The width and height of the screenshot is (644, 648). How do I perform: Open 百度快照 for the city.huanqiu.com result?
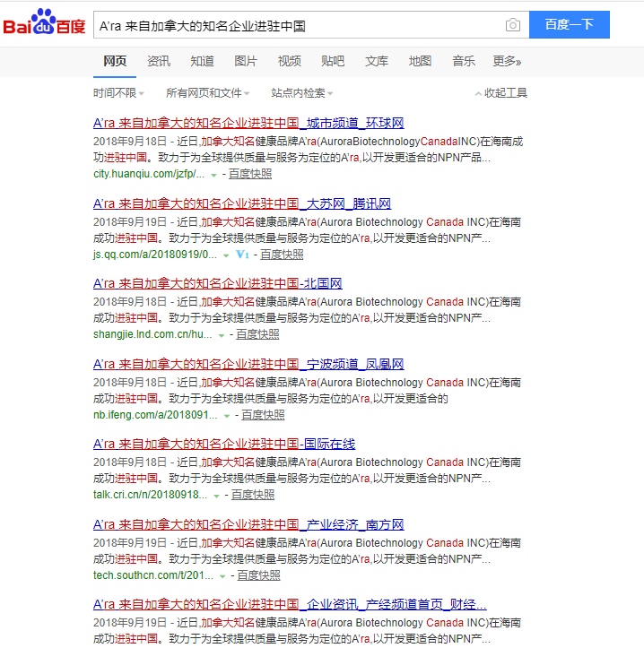click(250, 174)
